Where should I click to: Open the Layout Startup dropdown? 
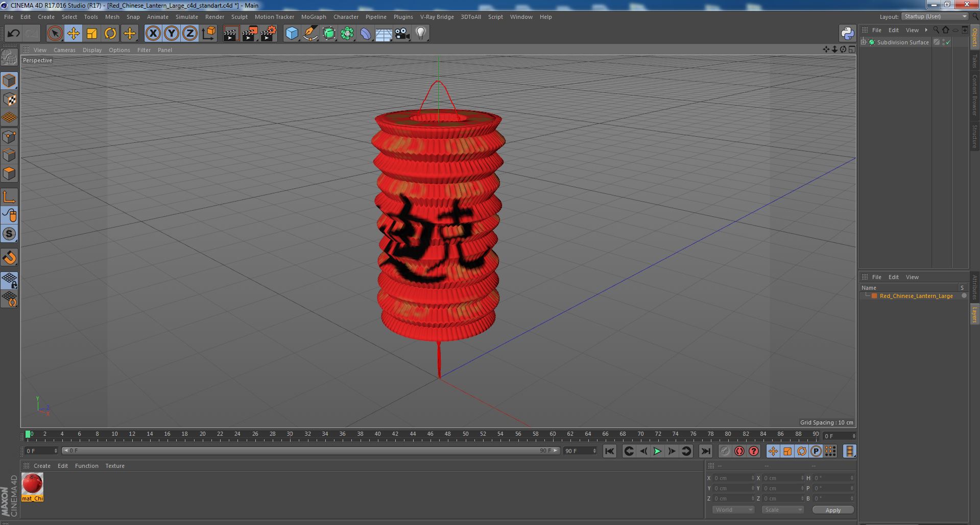935,17
